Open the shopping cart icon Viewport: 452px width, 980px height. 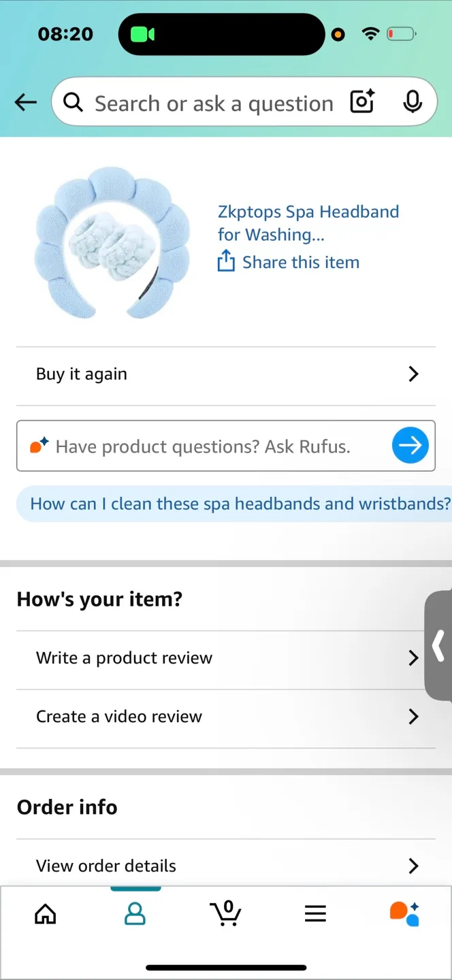tap(225, 913)
